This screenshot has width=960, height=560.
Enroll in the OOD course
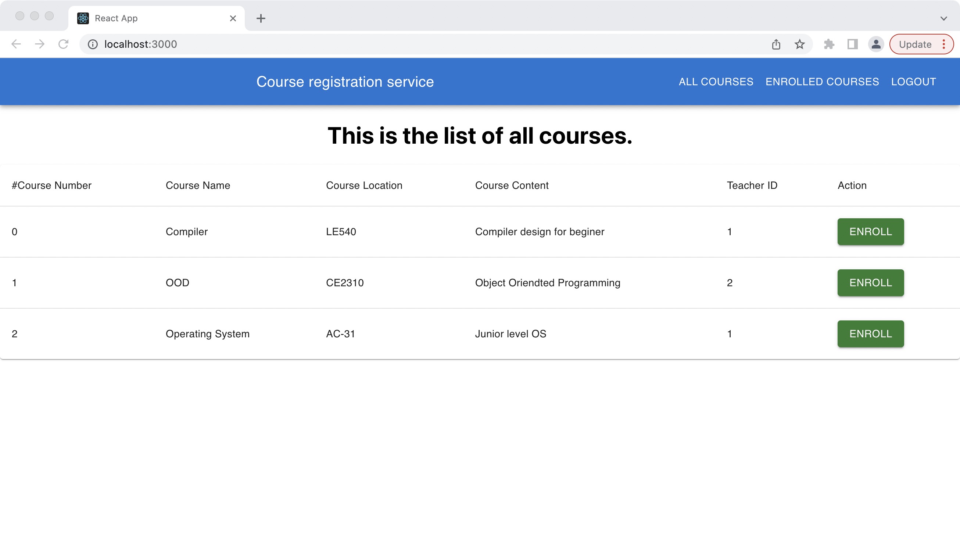870,283
